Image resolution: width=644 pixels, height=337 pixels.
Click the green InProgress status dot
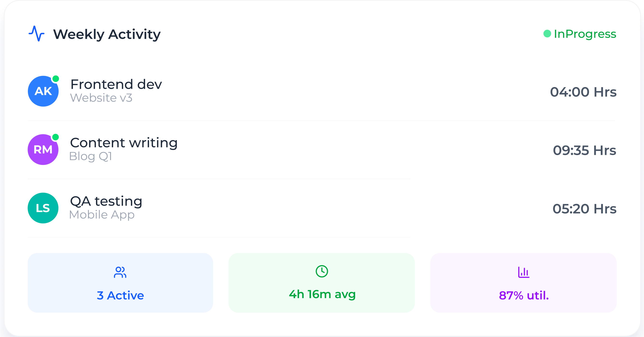pyautogui.click(x=547, y=34)
